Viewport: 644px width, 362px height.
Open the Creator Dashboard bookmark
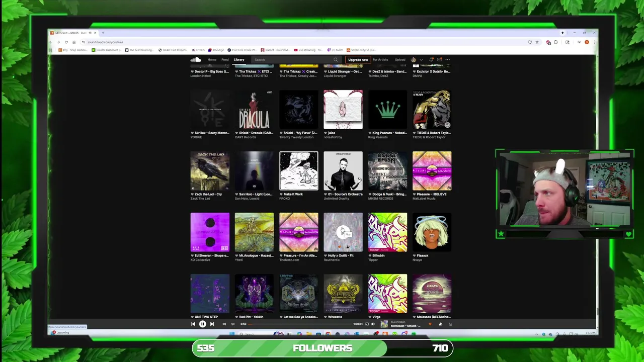(x=106, y=50)
